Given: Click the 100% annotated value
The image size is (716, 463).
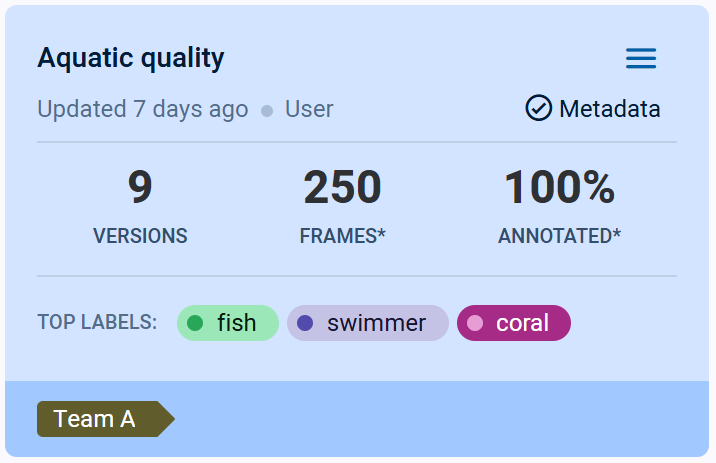Looking at the screenshot, I should 559,188.
